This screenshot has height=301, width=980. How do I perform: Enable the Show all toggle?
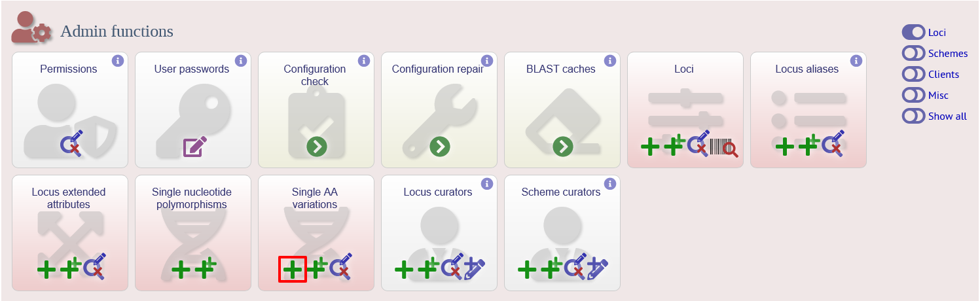(x=913, y=116)
